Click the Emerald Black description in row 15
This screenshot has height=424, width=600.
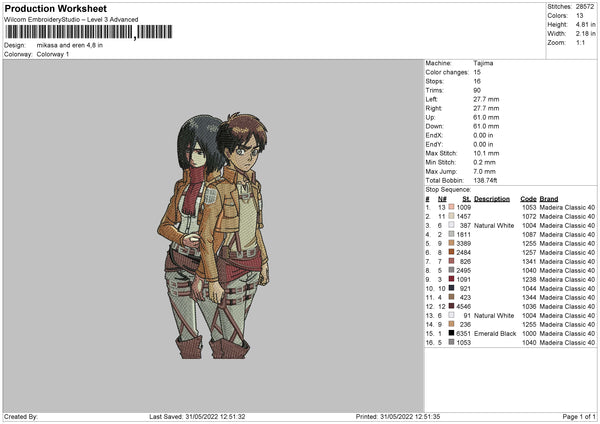coord(495,334)
